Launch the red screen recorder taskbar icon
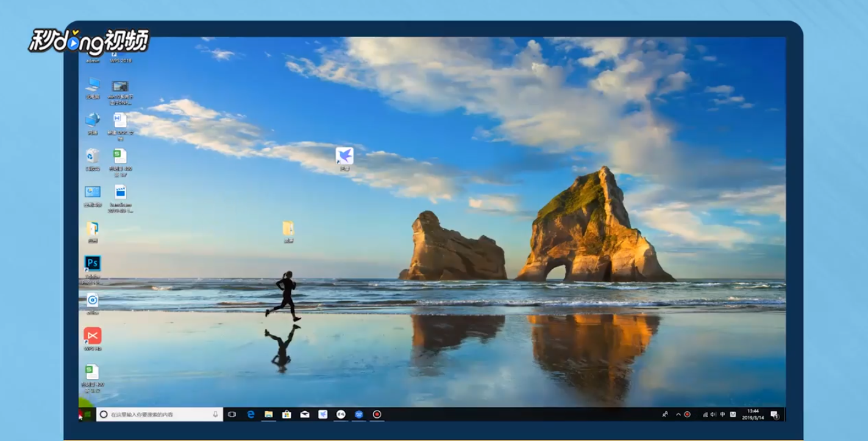 [x=378, y=414]
